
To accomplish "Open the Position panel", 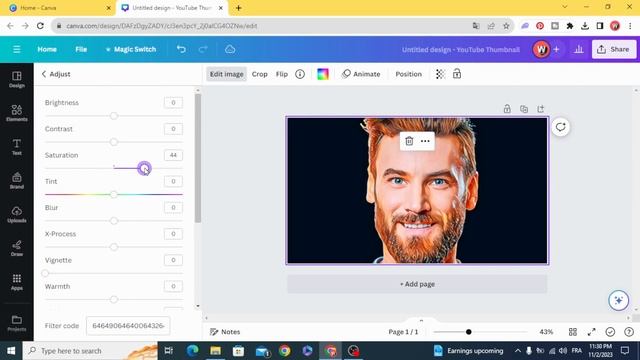I will 409,74.
